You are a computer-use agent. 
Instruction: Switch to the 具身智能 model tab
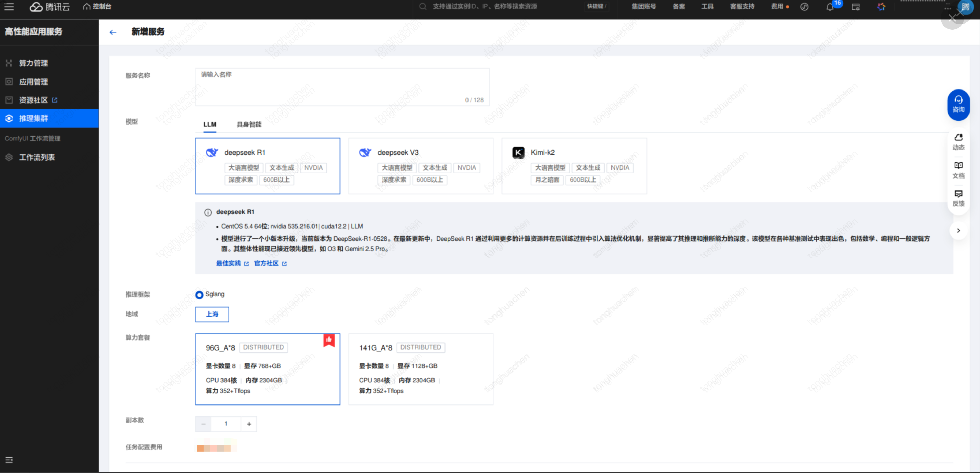[249, 124]
